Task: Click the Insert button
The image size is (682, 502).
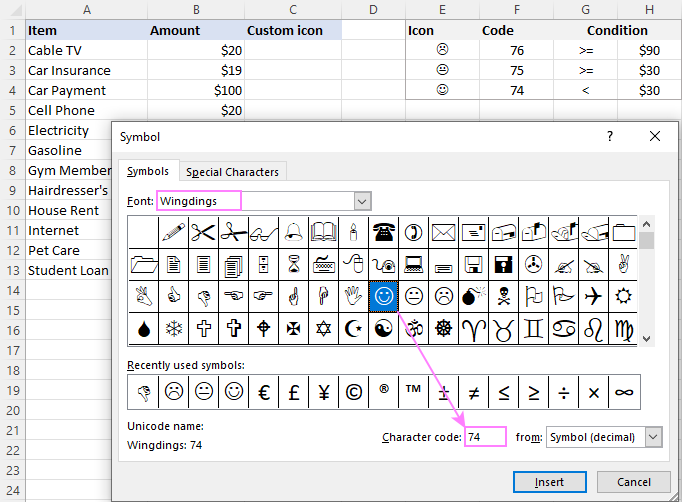Action: click(x=549, y=482)
